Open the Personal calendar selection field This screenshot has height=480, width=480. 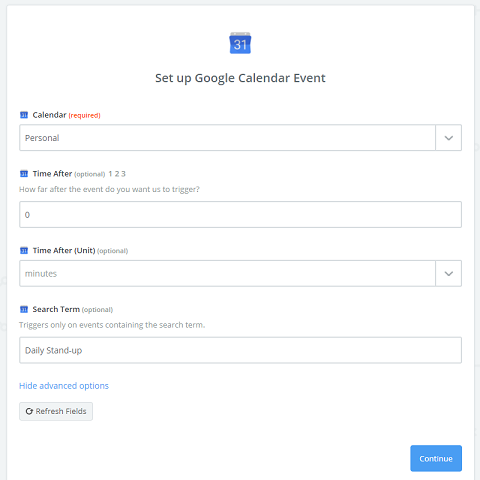pyautogui.click(x=227, y=138)
